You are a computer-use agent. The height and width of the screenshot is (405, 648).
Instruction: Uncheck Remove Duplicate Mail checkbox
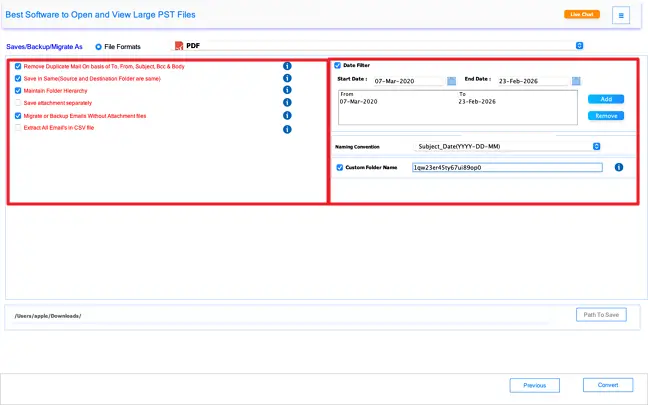[x=18, y=66]
